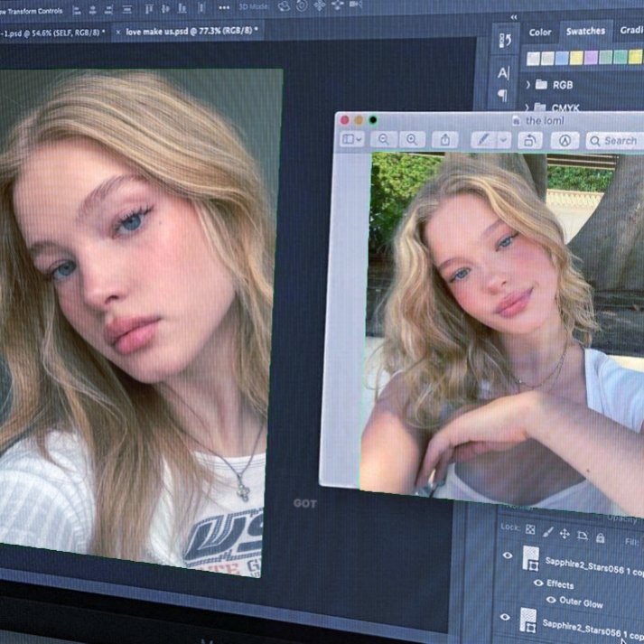Switch to the Color panel tab

540,32
